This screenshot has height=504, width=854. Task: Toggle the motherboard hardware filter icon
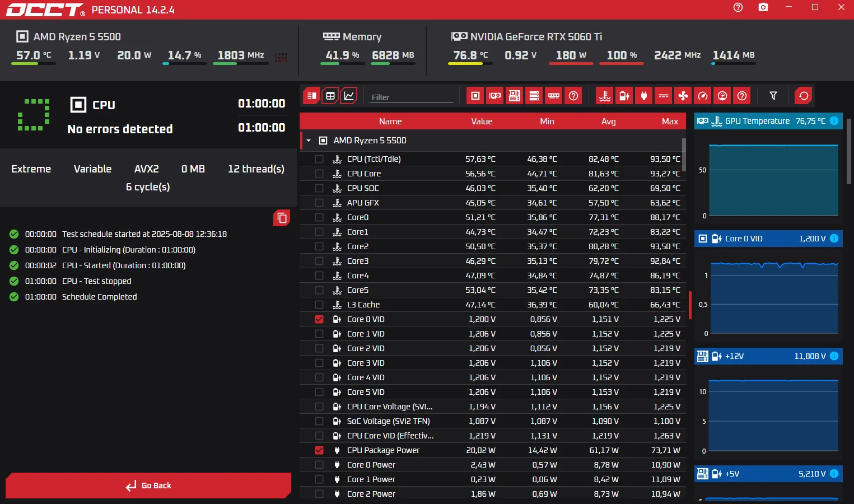[515, 96]
